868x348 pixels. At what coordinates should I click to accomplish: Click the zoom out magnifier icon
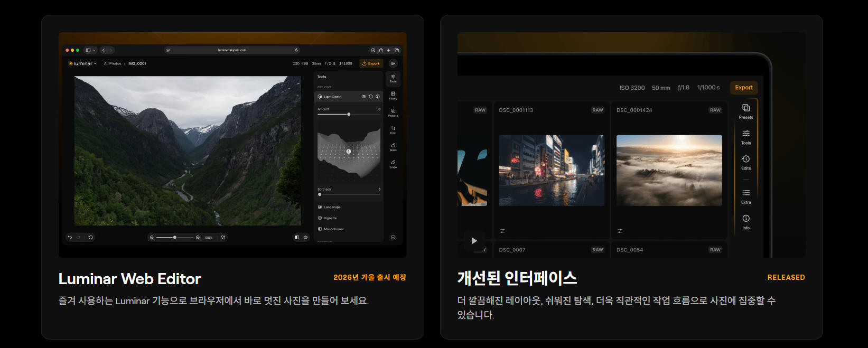[x=152, y=238]
